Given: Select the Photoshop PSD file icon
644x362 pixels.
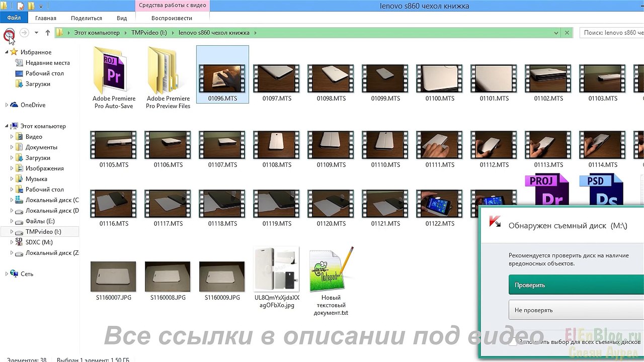Looking at the screenshot, I should (601, 190).
